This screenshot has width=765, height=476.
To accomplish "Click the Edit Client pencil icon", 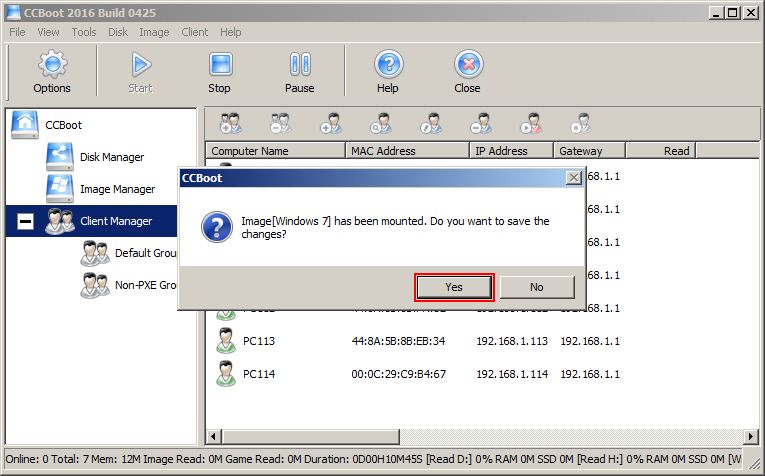I will (x=431, y=123).
